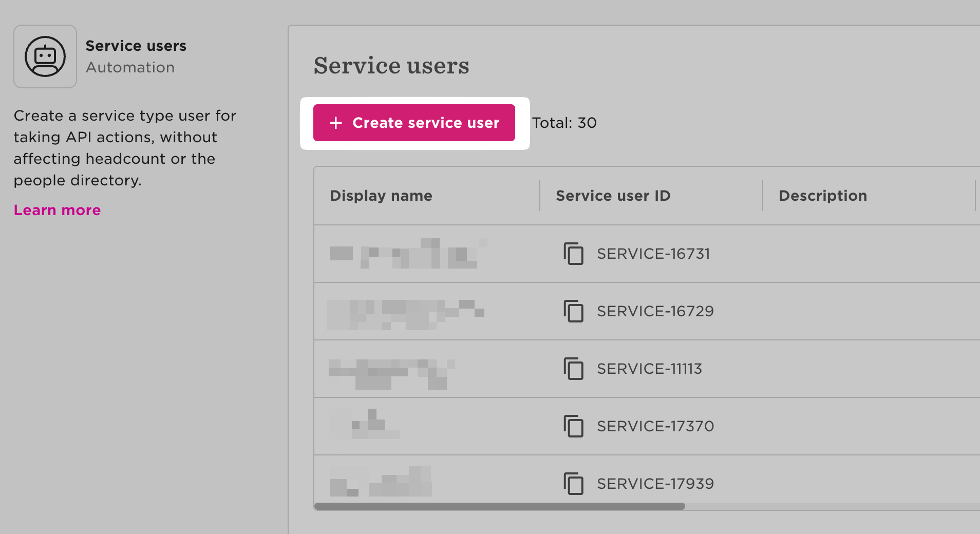Click the robot Service users icon
The image size is (980, 534).
[45, 56]
